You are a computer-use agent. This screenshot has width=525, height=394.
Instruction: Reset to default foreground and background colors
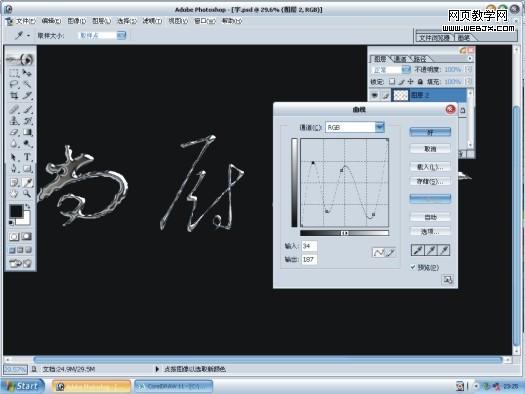pyautogui.click(x=11, y=222)
